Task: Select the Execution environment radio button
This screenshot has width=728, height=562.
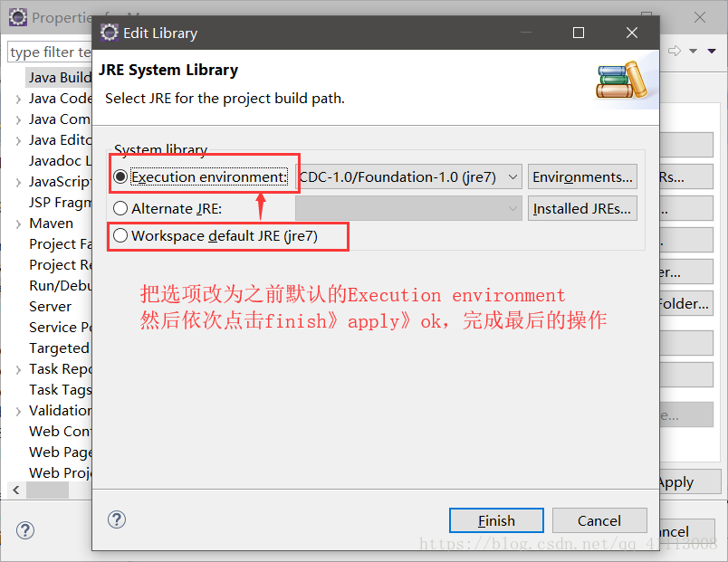Action: tap(120, 176)
